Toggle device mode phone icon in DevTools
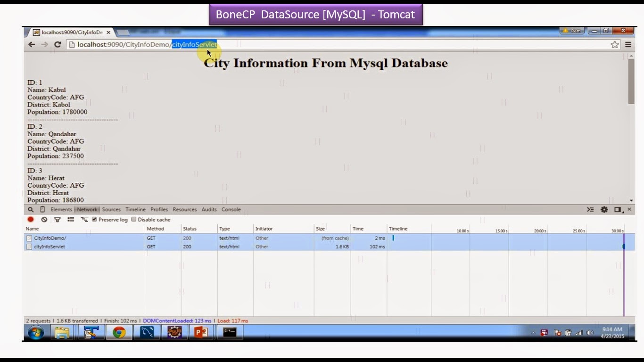The width and height of the screenshot is (644, 362). (x=42, y=210)
